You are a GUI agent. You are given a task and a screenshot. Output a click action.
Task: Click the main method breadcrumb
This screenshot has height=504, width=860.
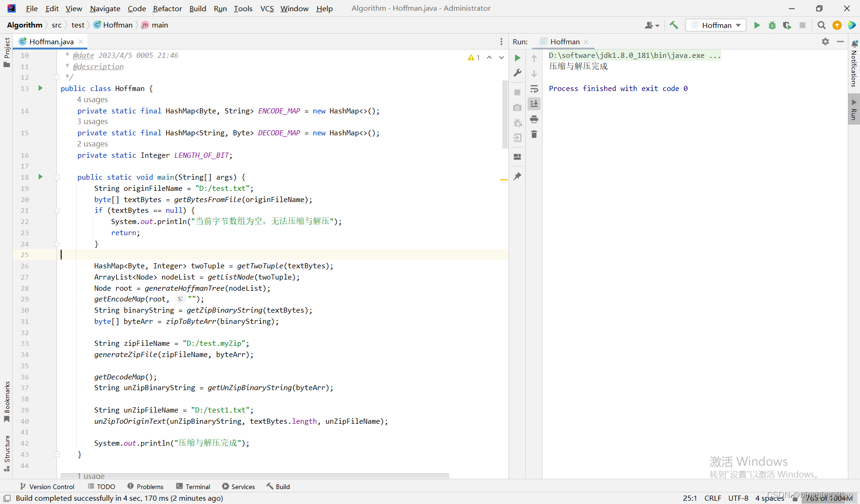pos(155,25)
